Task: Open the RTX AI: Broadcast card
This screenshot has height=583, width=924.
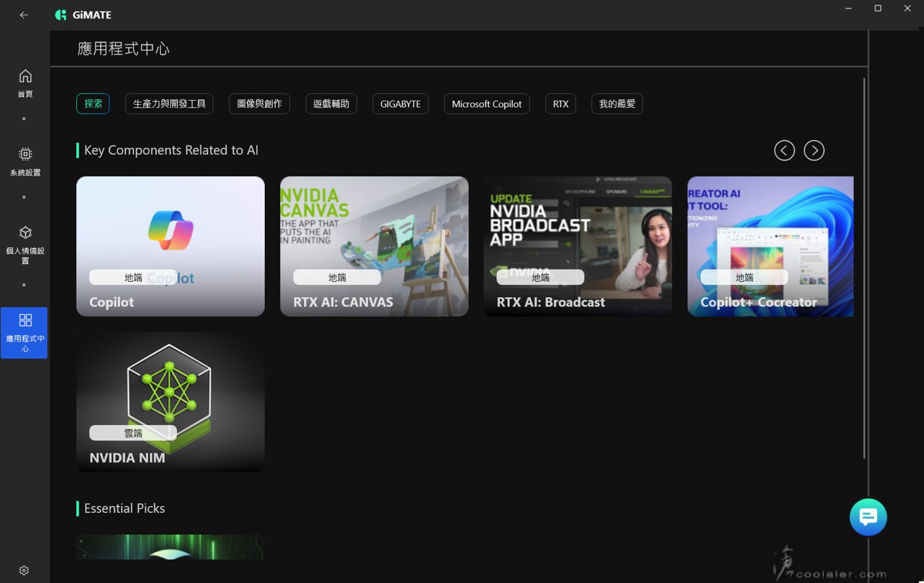Action: 577,246
